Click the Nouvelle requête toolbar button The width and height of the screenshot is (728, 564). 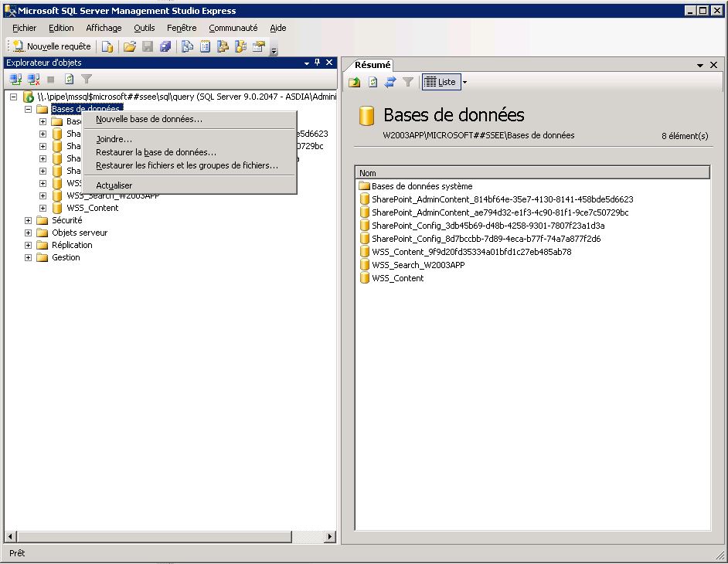52,46
